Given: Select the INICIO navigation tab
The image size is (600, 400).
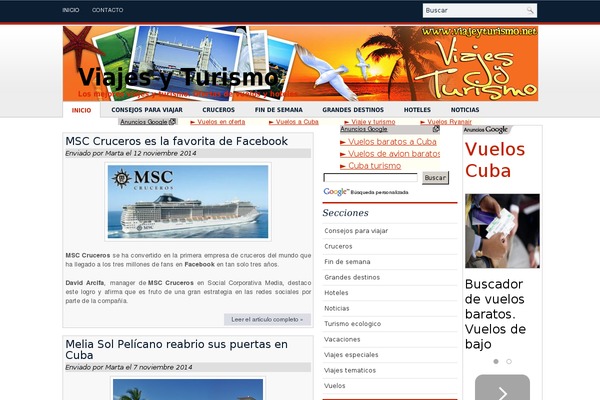Looking at the screenshot, I should [x=82, y=110].
